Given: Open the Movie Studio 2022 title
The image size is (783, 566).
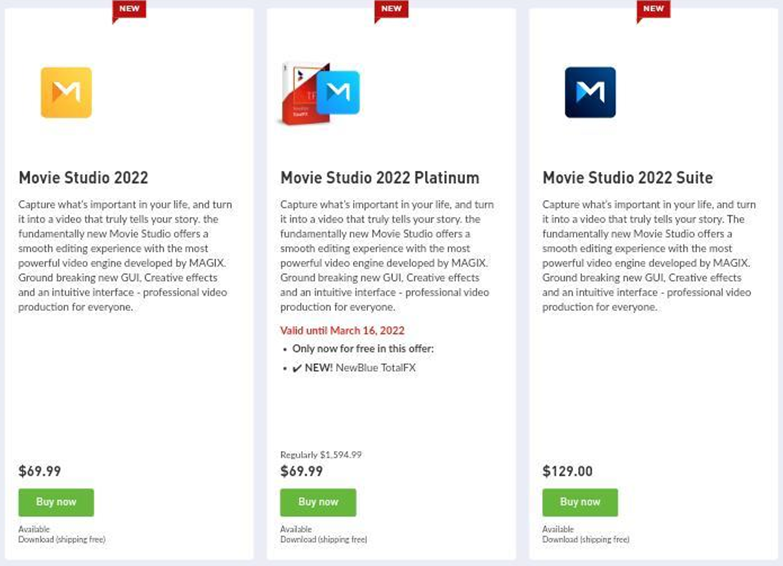Looking at the screenshot, I should click(x=83, y=178).
